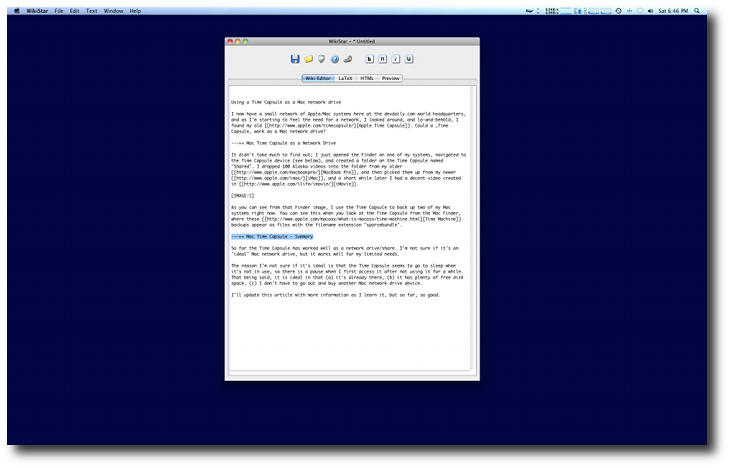Image resolution: width=730 pixels, height=468 pixels.
Task: Click the highlighted 'Mac Time Capsule - Summary' heading
Action: pyautogui.click(x=272, y=237)
